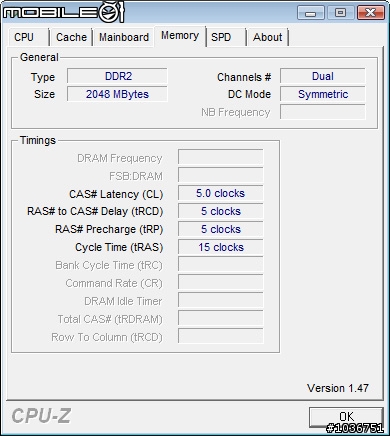390x436 pixels.
Task: Click the Bank Cycle Time (tRC) label
Action: coord(109,266)
